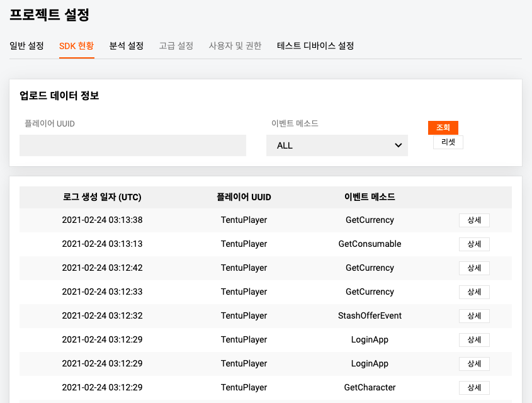Click GetCurrency in the 03:13:38 row
Viewport: 532px width, 403px height.
(x=370, y=220)
